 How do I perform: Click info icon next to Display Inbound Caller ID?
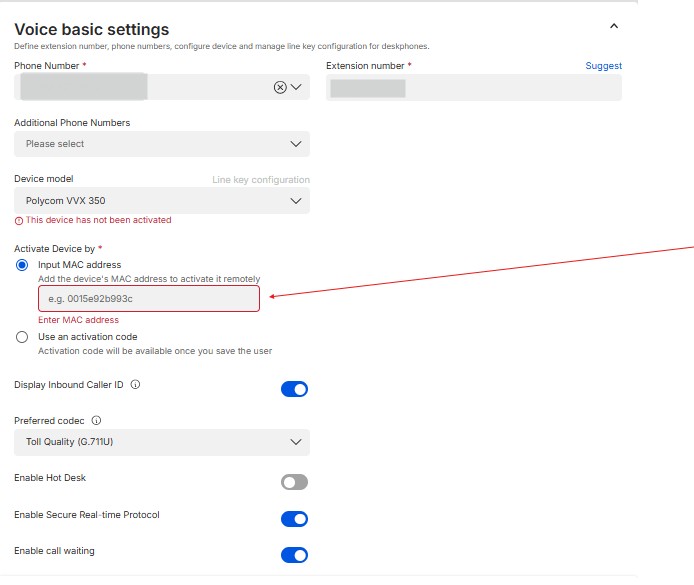(135, 384)
